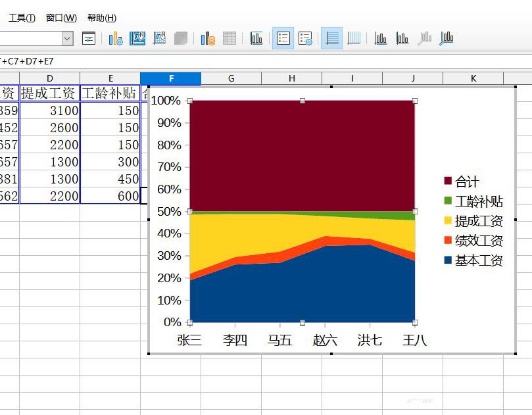Select column header G
Image resolution: width=532 pixels, height=415 pixels.
[x=231, y=79]
